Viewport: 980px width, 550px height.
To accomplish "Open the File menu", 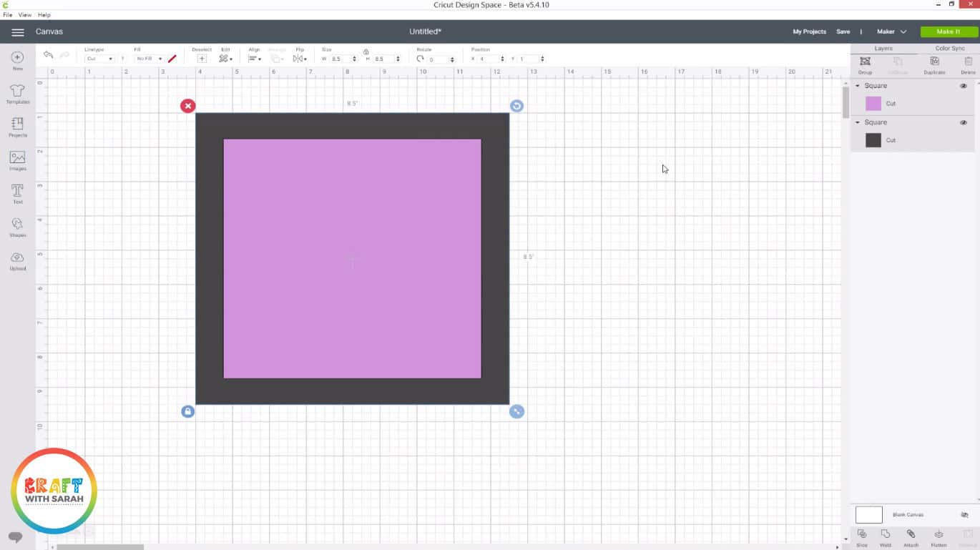I will pyautogui.click(x=8, y=15).
